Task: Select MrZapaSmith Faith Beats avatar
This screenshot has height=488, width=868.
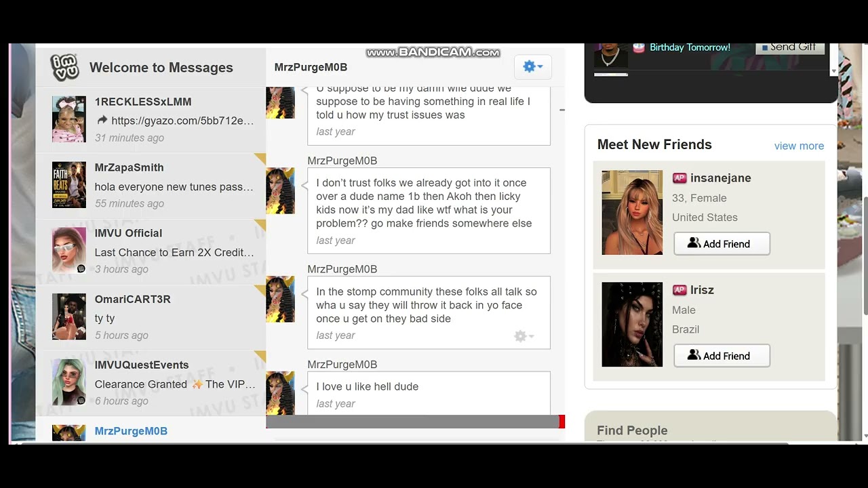Action: tap(69, 185)
